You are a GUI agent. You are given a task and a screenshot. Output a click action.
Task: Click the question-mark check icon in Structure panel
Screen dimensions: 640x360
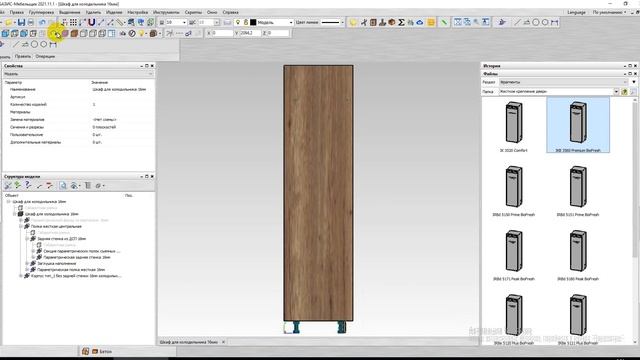tap(28, 186)
